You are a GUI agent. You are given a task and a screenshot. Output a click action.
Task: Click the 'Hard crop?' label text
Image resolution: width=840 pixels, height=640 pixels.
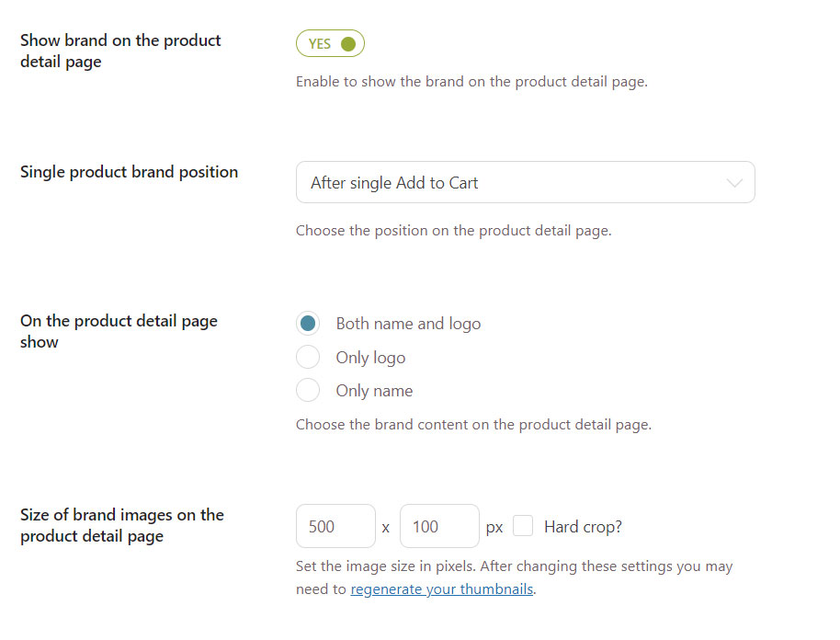[583, 527]
